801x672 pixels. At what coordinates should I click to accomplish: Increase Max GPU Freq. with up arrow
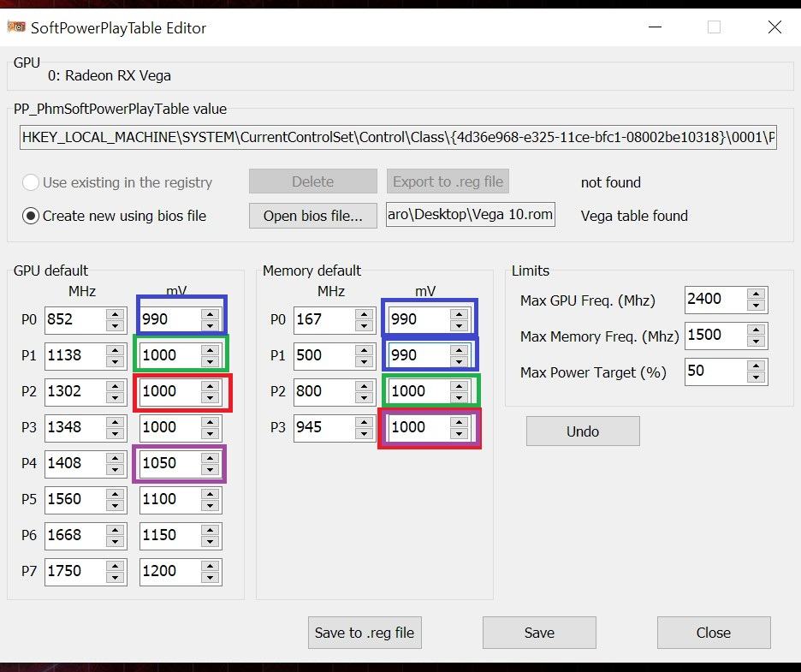756,294
